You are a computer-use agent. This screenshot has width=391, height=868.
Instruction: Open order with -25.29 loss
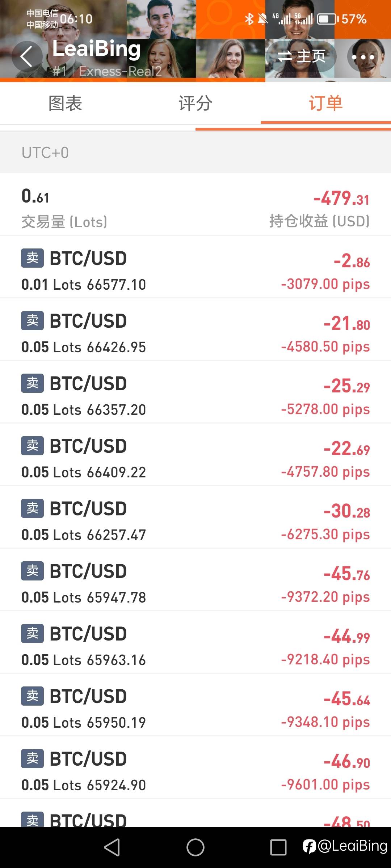click(195, 392)
